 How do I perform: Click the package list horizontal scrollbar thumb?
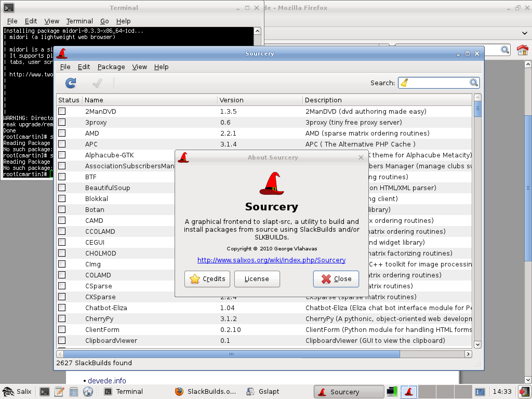(x=232, y=354)
